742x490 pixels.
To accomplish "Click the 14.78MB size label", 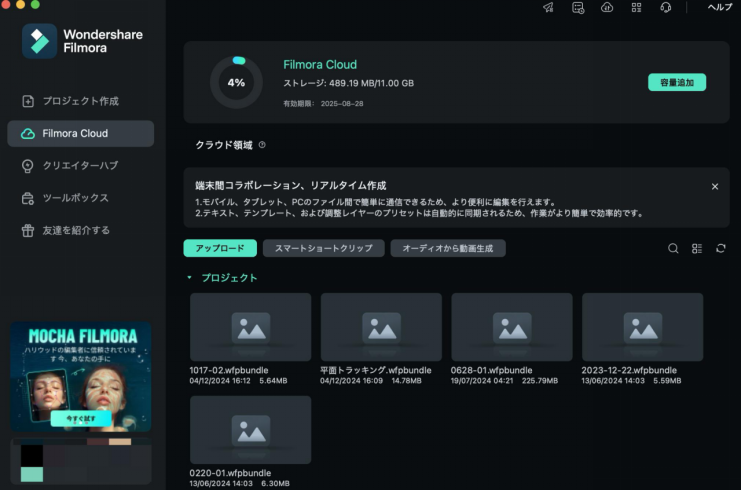I will [x=406, y=381].
